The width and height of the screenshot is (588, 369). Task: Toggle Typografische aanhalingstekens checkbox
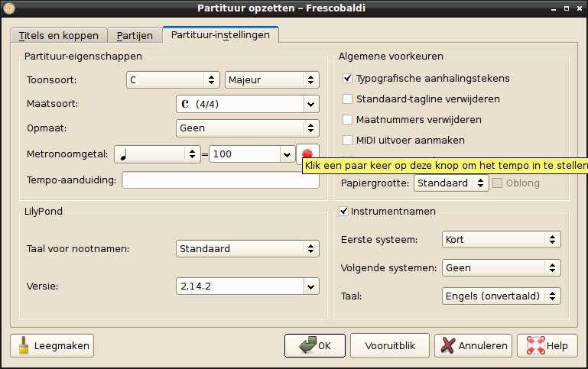[348, 78]
